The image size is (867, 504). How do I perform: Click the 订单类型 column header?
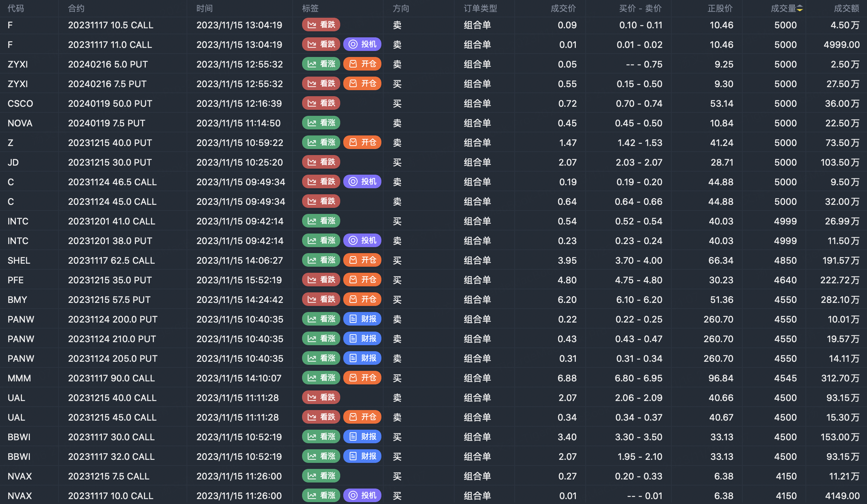(480, 8)
